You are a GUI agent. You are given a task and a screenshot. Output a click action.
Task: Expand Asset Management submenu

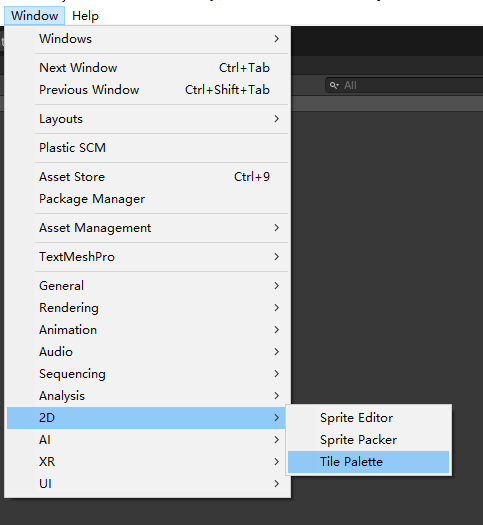tap(146, 228)
